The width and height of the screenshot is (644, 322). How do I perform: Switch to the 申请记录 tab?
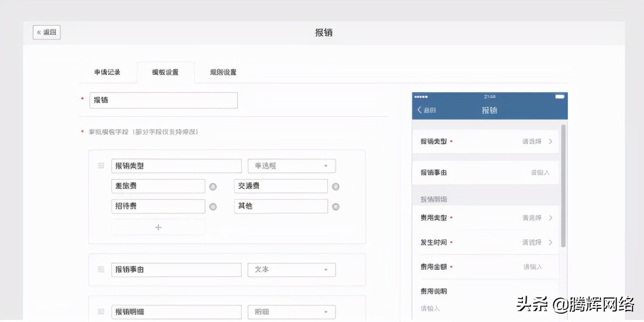coord(108,72)
